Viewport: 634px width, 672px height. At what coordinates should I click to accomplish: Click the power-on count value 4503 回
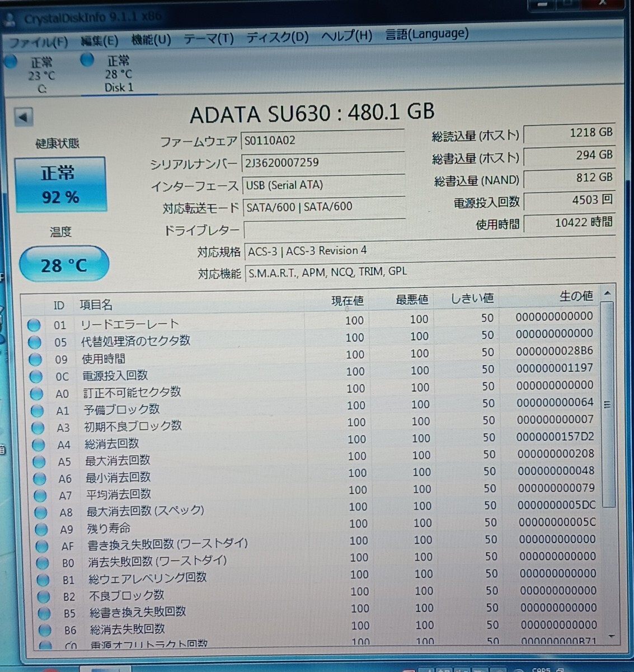click(x=570, y=200)
